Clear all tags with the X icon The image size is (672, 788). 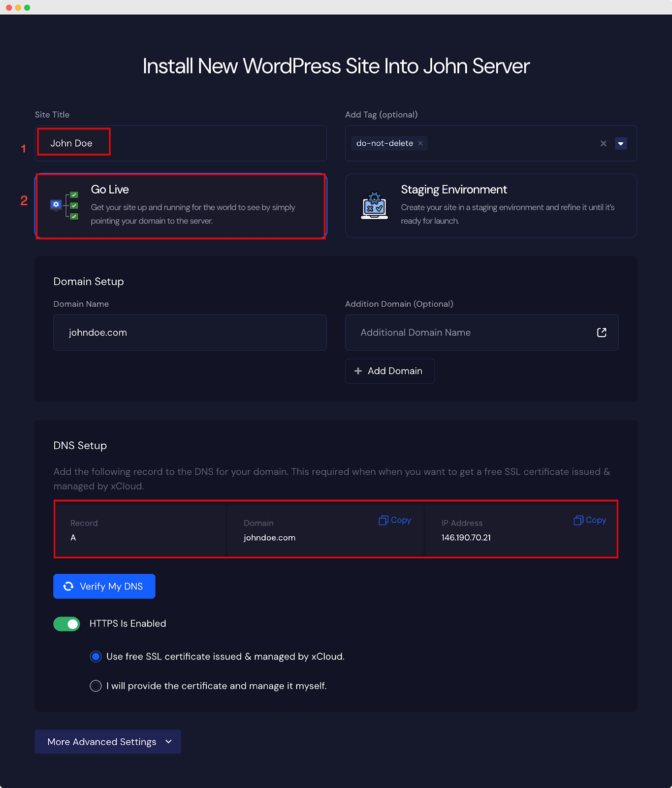[x=603, y=143]
